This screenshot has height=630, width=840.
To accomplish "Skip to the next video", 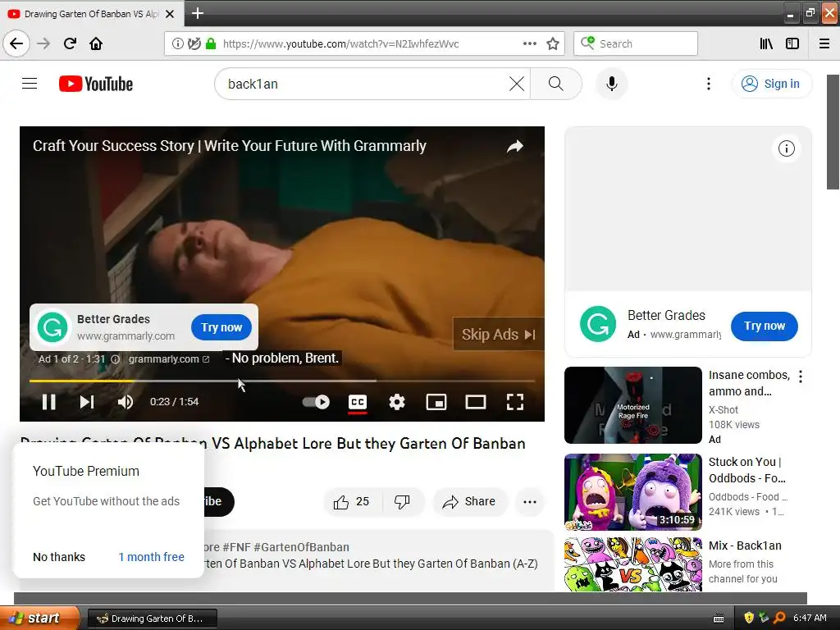I will coord(87,402).
